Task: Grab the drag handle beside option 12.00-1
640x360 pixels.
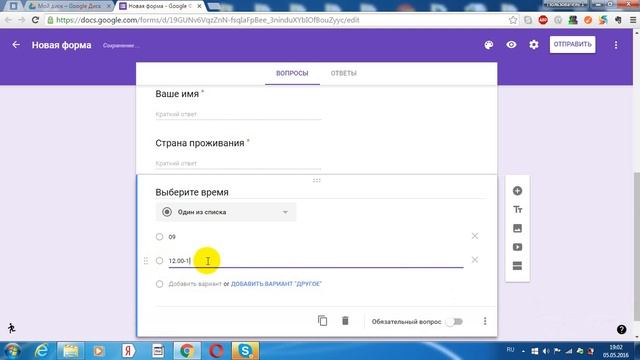Action: [x=146, y=260]
